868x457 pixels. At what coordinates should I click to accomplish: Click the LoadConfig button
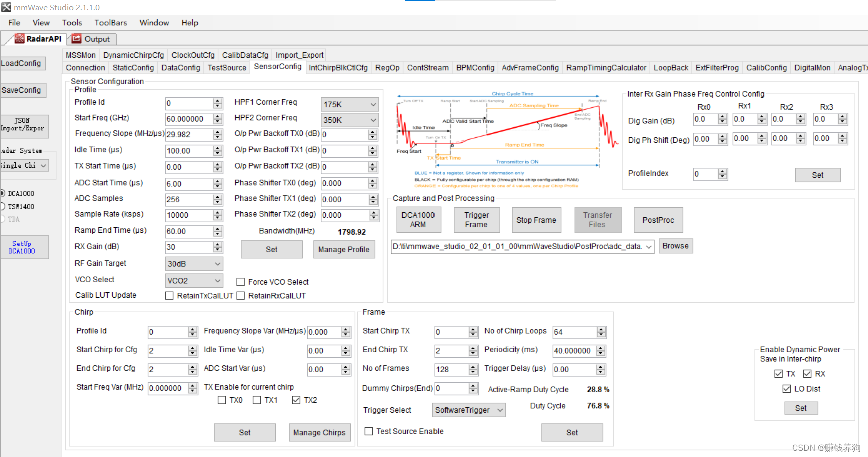22,63
